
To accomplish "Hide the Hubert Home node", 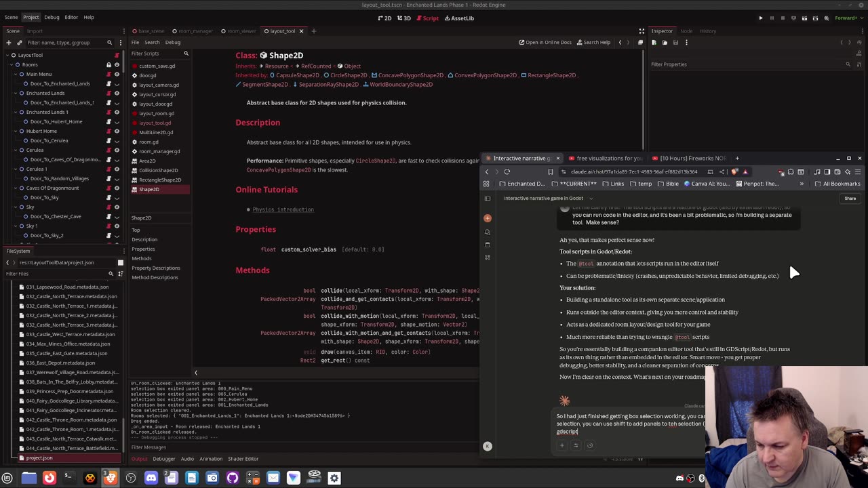I will pos(117,131).
